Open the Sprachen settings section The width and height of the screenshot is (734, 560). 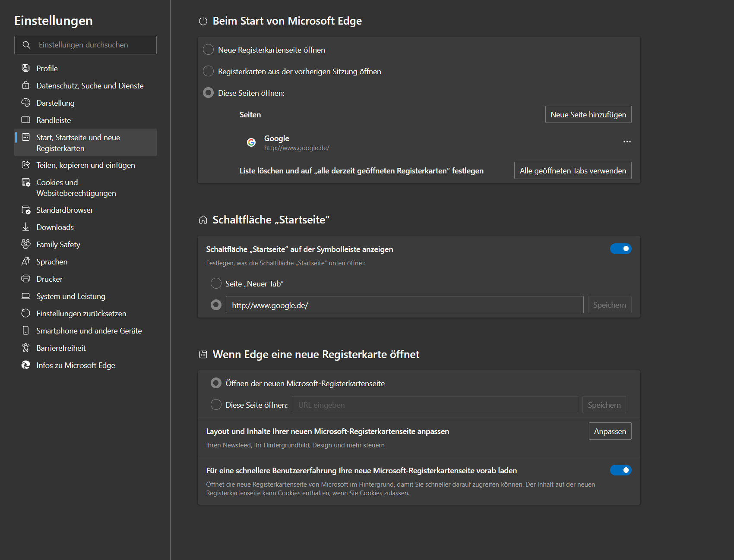pos(52,262)
